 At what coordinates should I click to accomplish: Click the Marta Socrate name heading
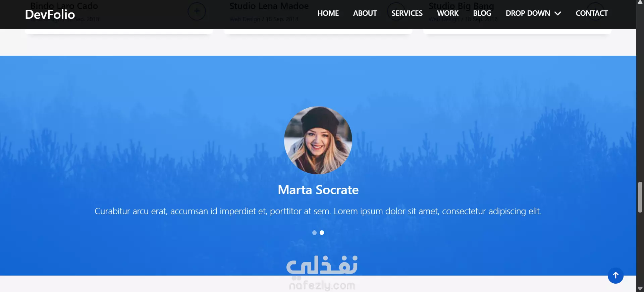click(318, 190)
